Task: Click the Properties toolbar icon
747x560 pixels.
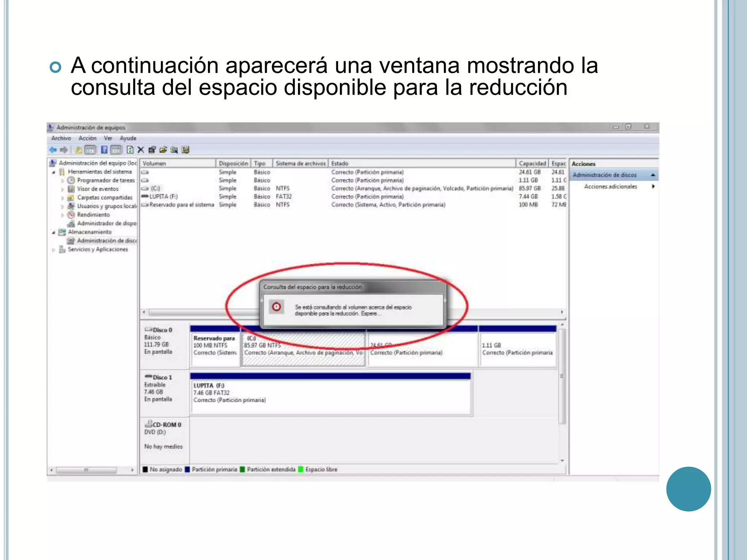Action: (x=152, y=150)
